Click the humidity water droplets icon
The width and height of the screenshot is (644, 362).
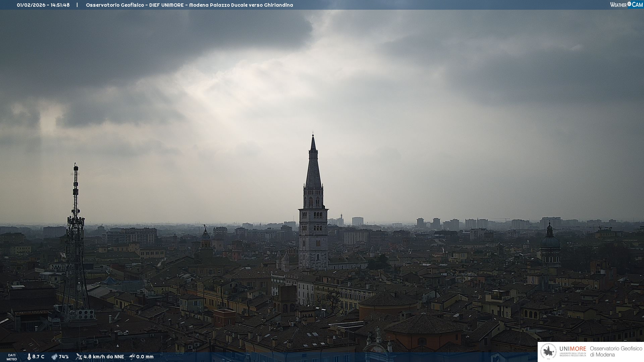tap(54, 357)
